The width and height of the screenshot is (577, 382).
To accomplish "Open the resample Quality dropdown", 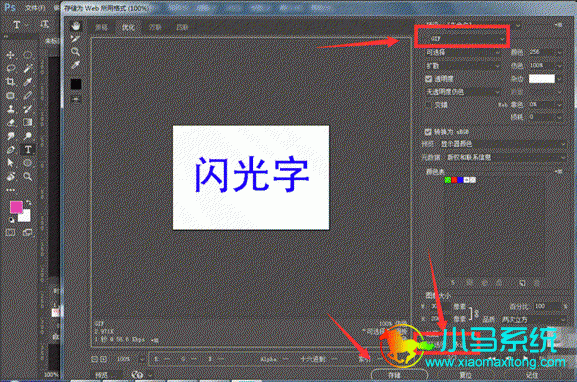I will click(534, 319).
